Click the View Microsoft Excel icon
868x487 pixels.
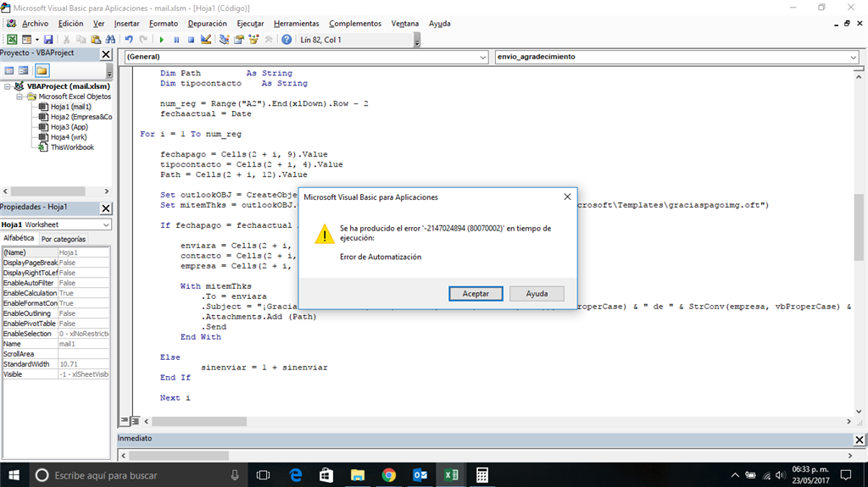pyautogui.click(x=12, y=39)
